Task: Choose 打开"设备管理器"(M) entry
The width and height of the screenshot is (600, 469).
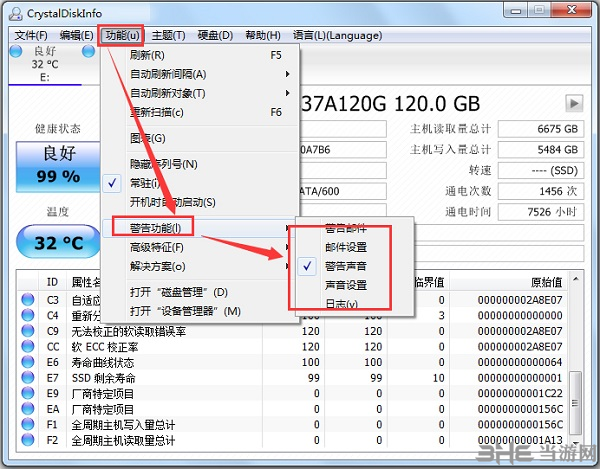Action: 199,311
